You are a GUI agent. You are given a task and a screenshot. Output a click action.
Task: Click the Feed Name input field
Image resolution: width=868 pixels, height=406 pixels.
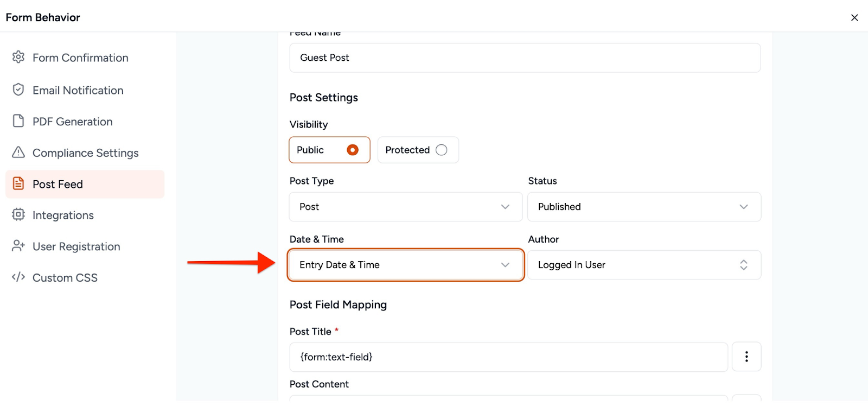coord(525,58)
